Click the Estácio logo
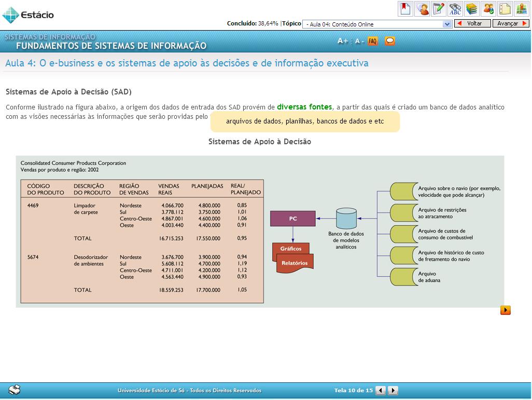532x400 pixels. [x=28, y=15]
